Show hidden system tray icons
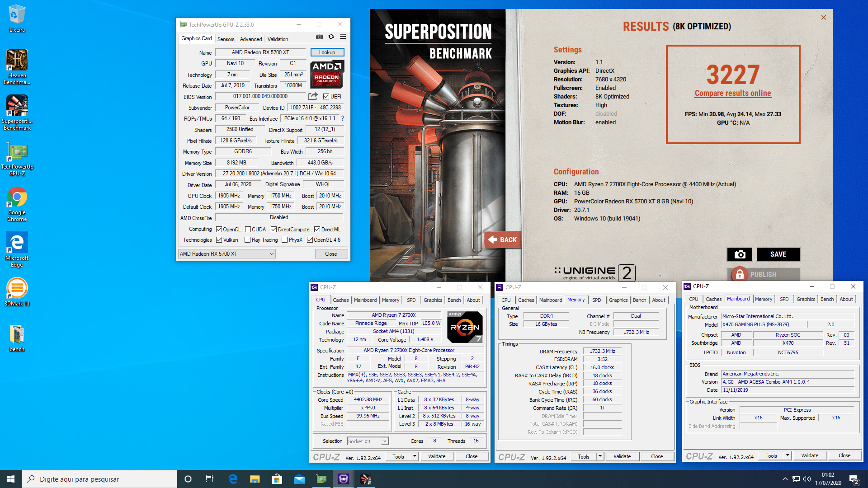The image size is (868, 488). [x=785, y=479]
